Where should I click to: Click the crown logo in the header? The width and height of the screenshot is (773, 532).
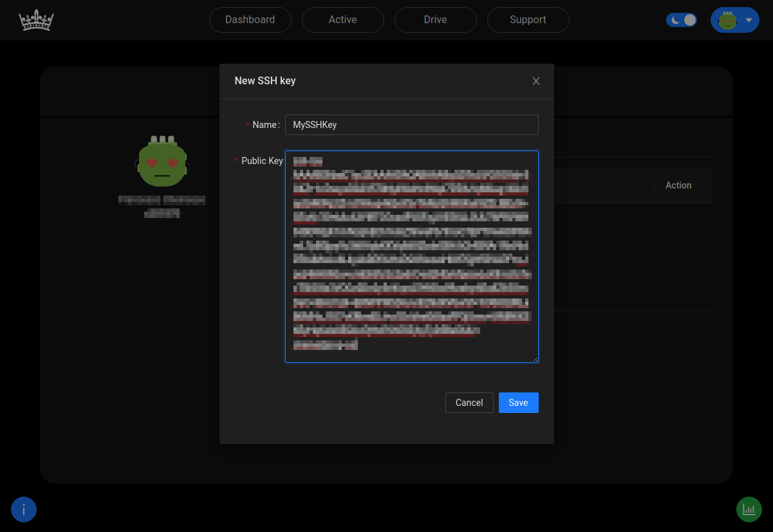tap(36, 20)
